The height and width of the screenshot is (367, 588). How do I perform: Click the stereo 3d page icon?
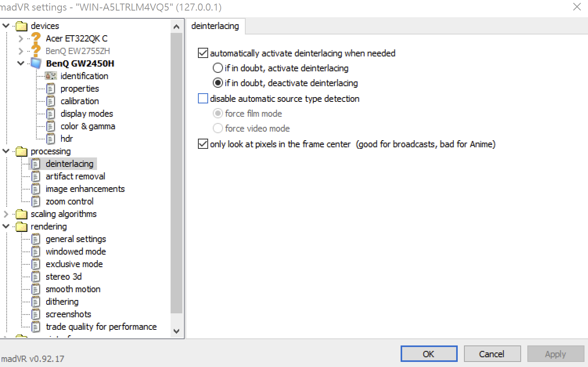tap(36, 277)
